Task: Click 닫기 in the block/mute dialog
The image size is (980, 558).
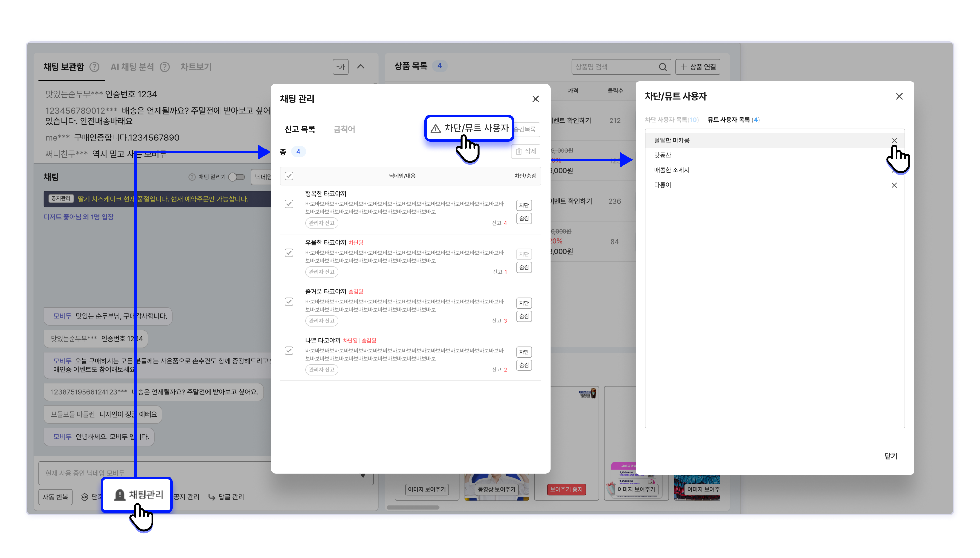Action: 890,456
